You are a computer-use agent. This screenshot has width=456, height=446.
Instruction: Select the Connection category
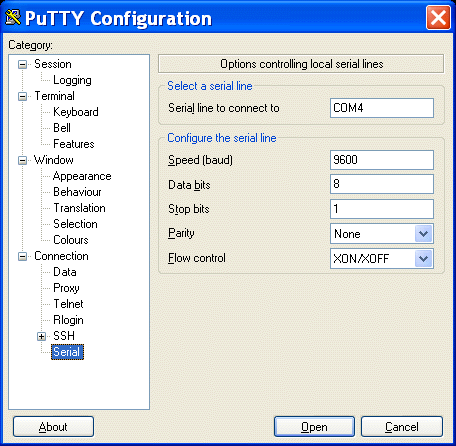pos(61,256)
